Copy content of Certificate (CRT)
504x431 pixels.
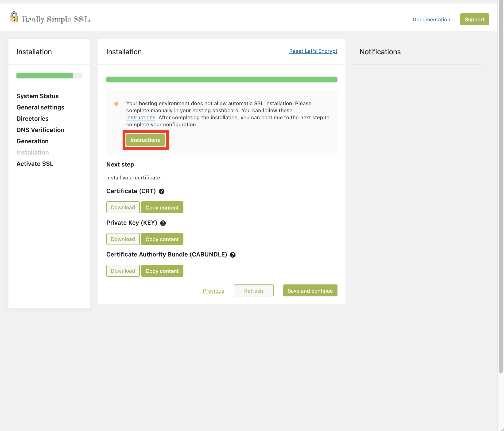[x=162, y=207]
